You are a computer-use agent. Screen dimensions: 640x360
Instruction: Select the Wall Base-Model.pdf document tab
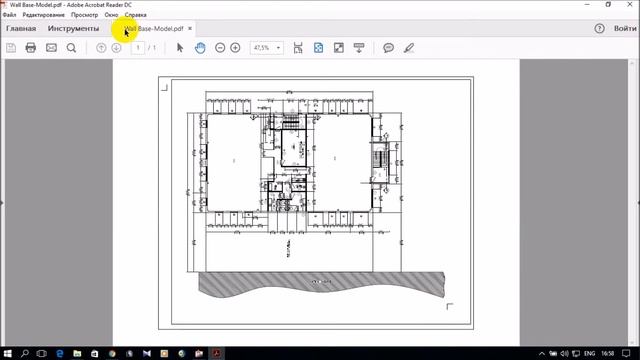point(154,29)
